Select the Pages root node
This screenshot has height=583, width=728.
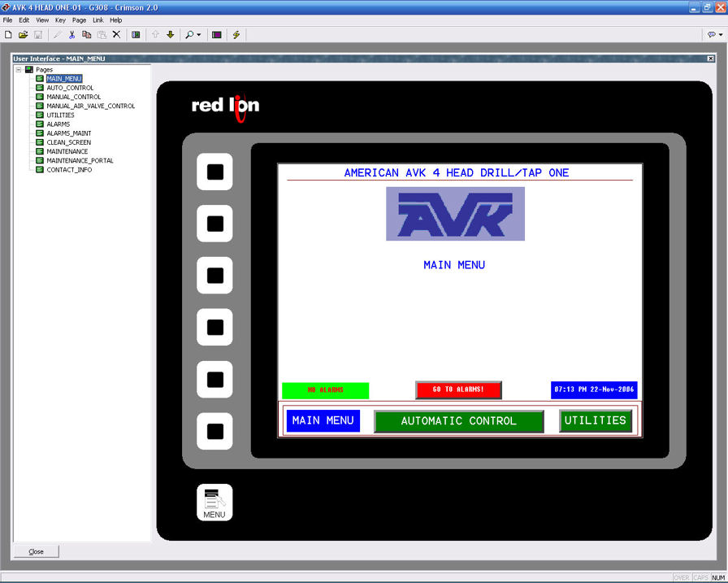[x=44, y=70]
